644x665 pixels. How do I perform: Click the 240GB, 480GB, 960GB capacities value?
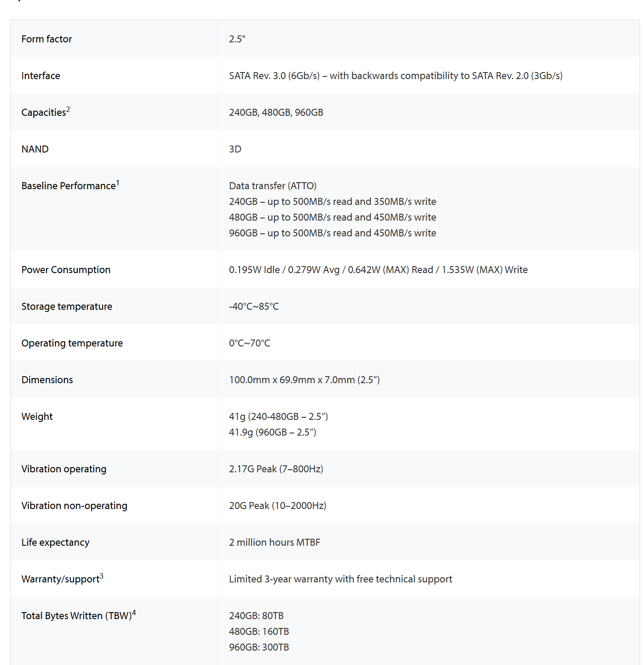(x=276, y=112)
